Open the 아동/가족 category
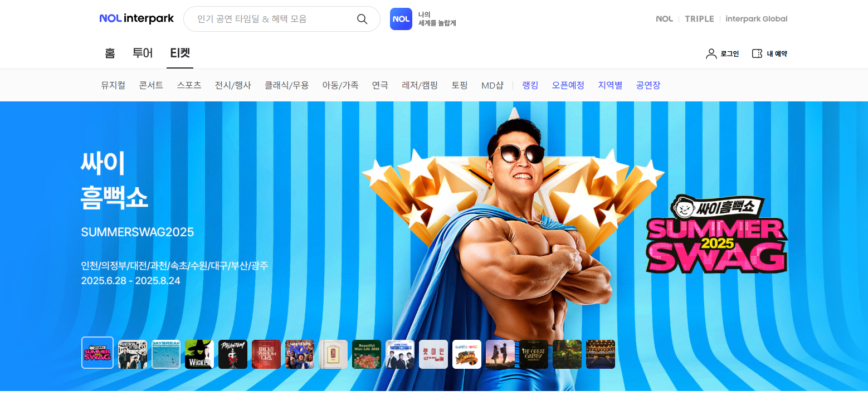 [x=340, y=85]
